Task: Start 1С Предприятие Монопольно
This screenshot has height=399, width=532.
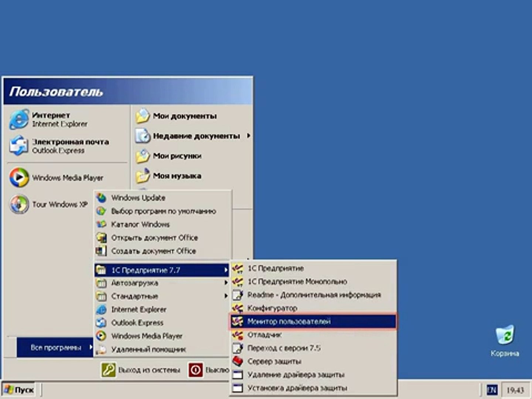Action: [x=313, y=282]
